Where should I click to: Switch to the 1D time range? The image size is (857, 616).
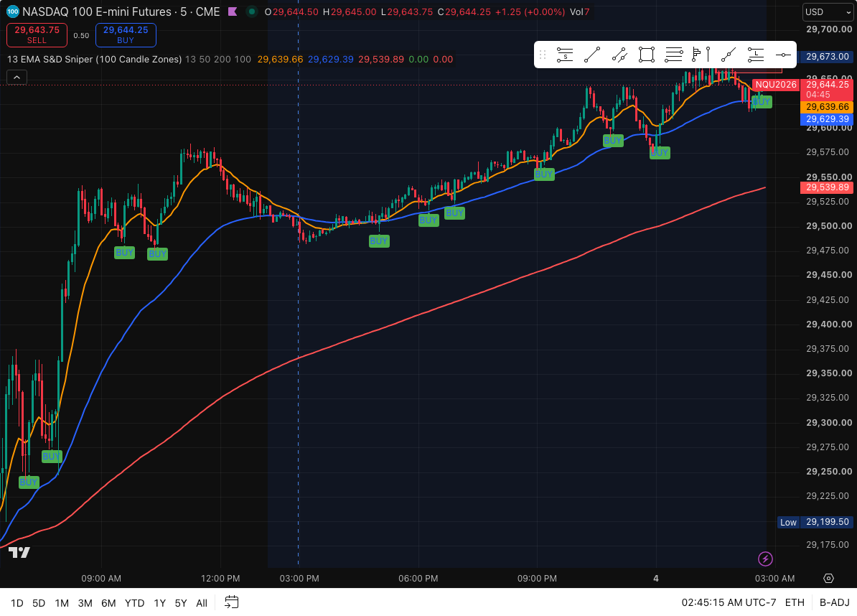17,603
